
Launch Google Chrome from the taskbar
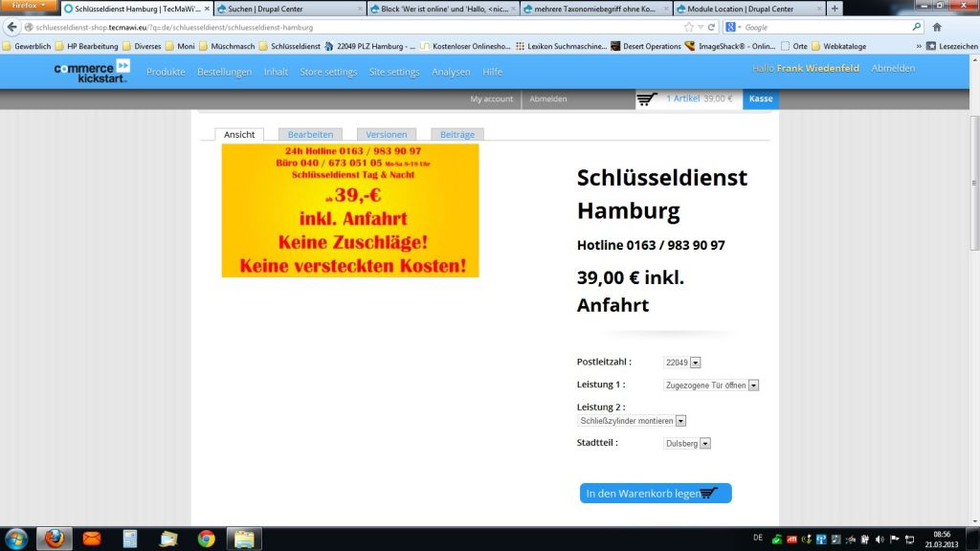pyautogui.click(x=206, y=539)
